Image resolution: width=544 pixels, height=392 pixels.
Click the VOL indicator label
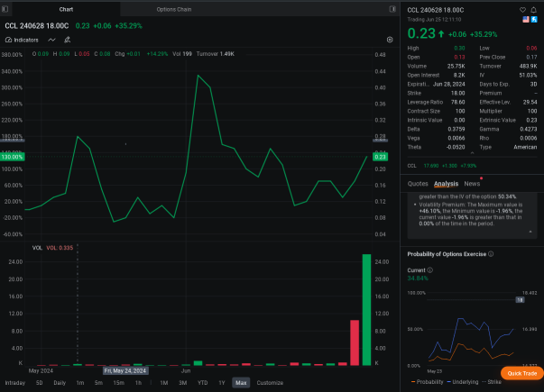click(x=37, y=248)
